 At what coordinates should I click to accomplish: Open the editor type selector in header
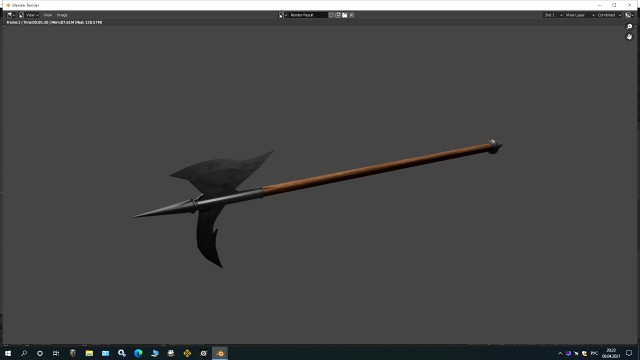tap(11, 15)
